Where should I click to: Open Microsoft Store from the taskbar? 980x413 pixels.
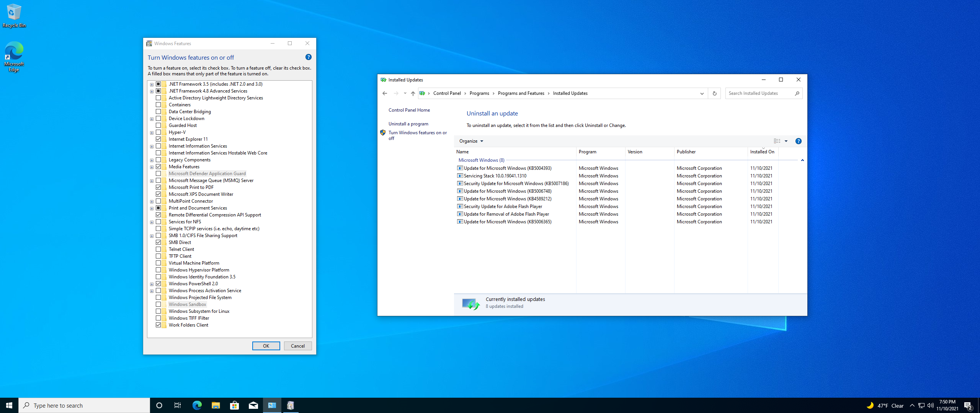click(x=234, y=405)
